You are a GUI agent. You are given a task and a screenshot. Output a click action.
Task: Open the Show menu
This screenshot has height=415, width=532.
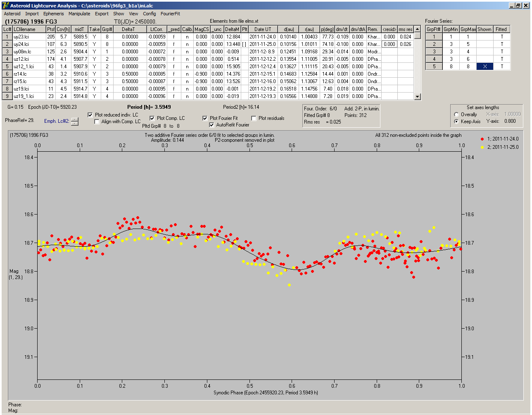click(x=119, y=14)
